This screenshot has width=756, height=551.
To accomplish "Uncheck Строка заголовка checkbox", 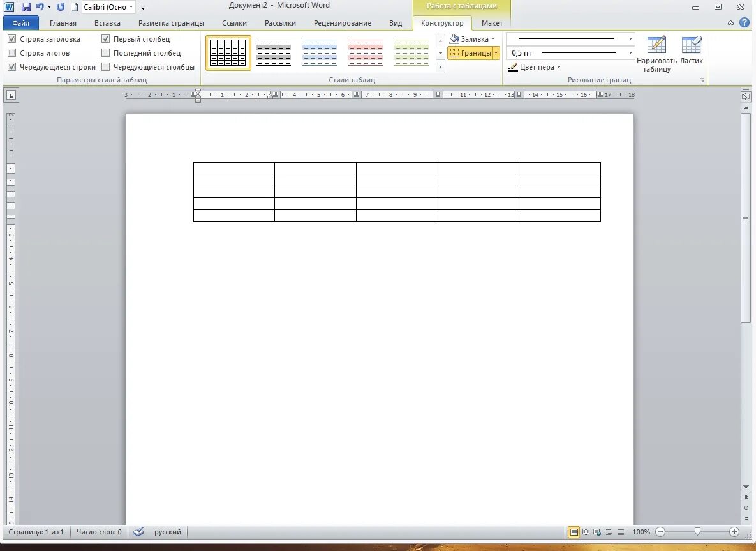I will pyautogui.click(x=12, y=38).
